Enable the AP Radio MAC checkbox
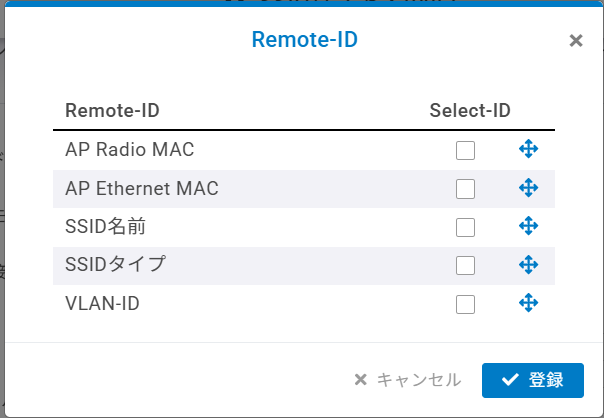The image size is (604, 418). (465, 151)
